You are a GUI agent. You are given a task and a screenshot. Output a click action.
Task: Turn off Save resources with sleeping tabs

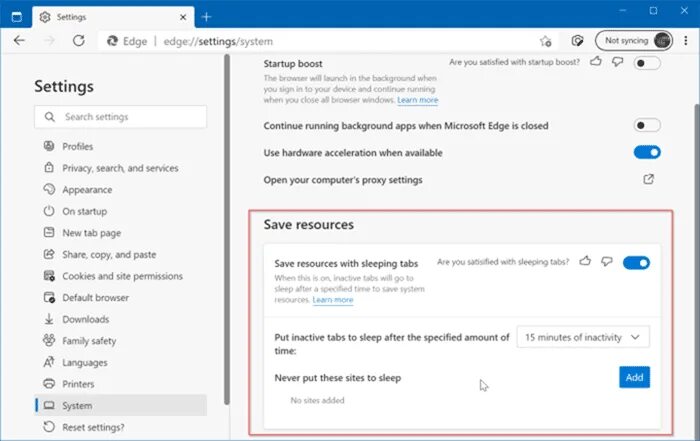pos(636,263)
